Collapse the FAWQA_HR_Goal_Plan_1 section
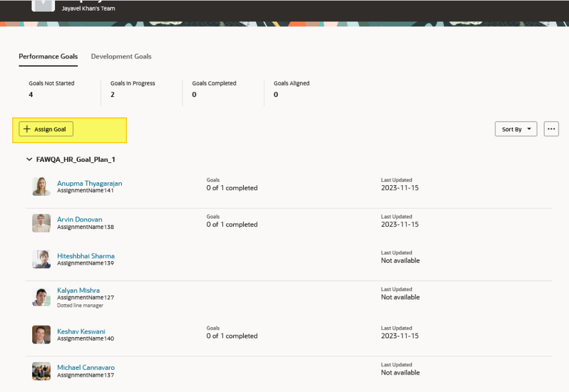This screenshot has width=569, height=392. pyautogui.click(x=29, y=159)
